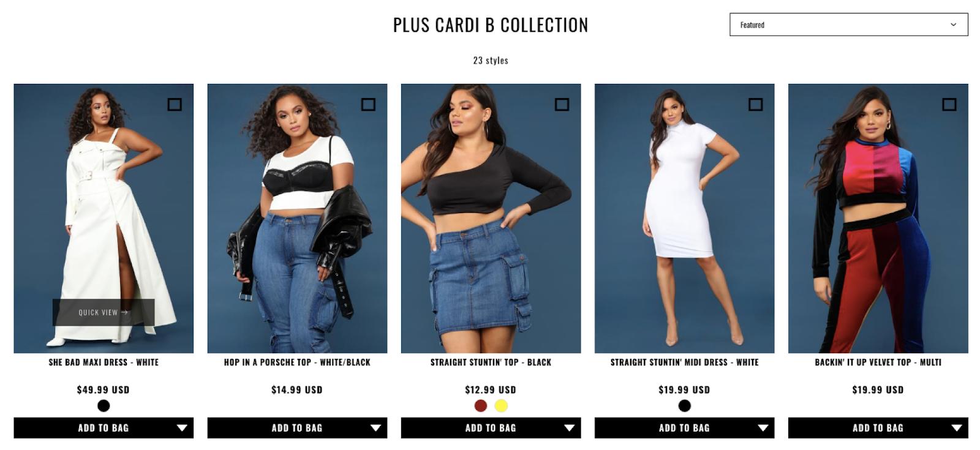Open the Straight Stuntin' Top - Black title link
Screen dimensions: 980x450
tap(491, 362)
